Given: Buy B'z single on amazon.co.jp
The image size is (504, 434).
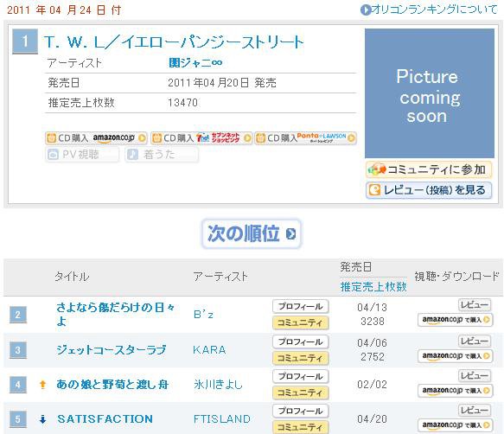Looking at the screenshot, I should [x=455, y=320].
